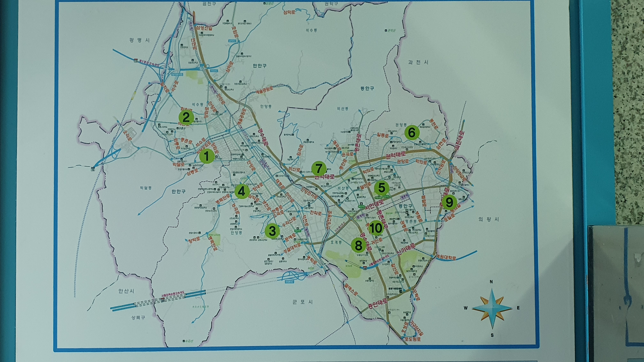The width and height of the screenshot is (644, 362).
Task: Click the 신기대로 road label
Action: [406, 249]
